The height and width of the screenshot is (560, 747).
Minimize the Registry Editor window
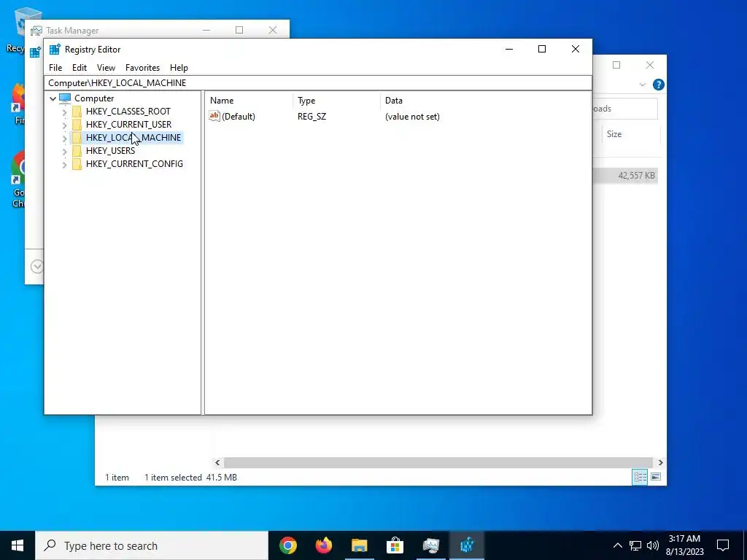point(509,49)
